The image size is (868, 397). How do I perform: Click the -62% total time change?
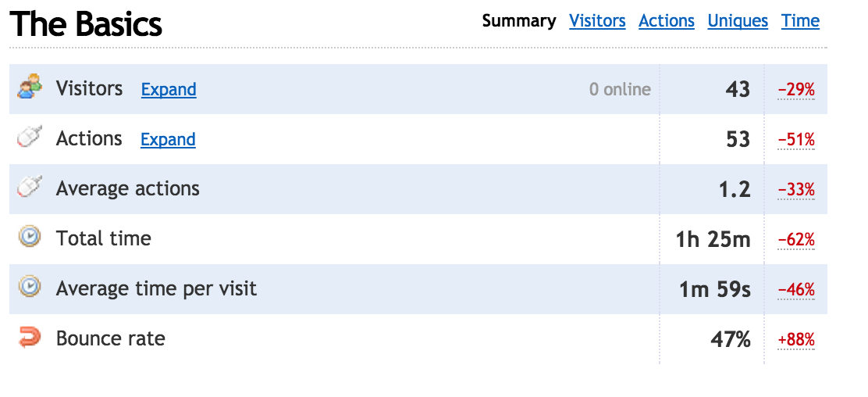pos(796,240)
